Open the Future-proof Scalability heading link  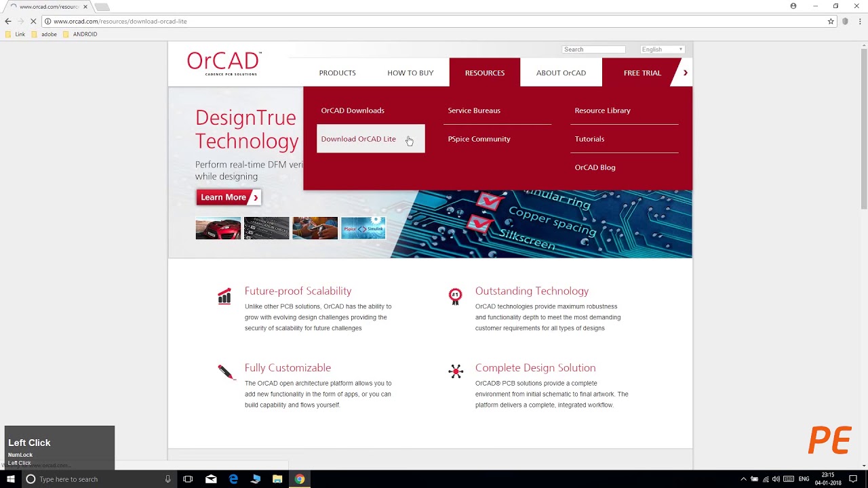pos(298,291)
